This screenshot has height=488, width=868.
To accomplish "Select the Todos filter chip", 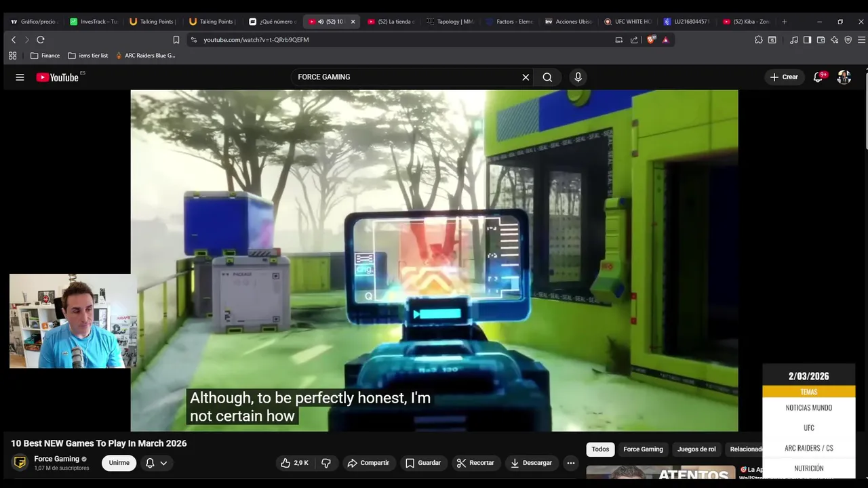I will click(600, 449).
